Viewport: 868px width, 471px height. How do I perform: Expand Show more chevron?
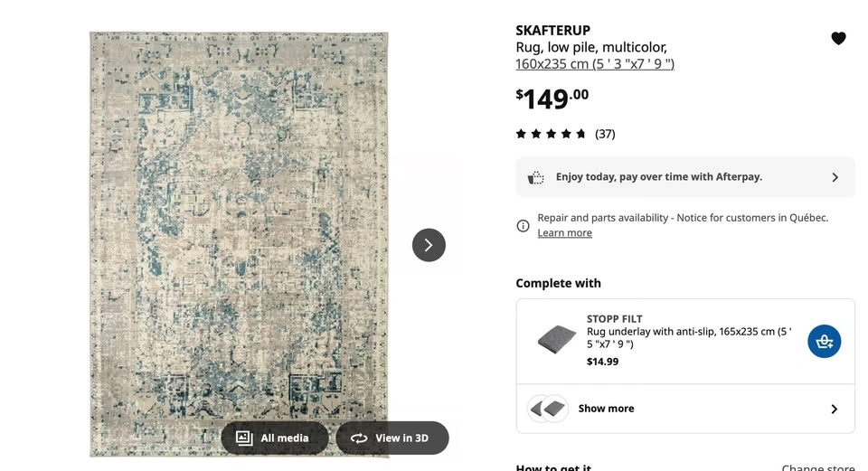pyautogui.click(x=835, y=409)
